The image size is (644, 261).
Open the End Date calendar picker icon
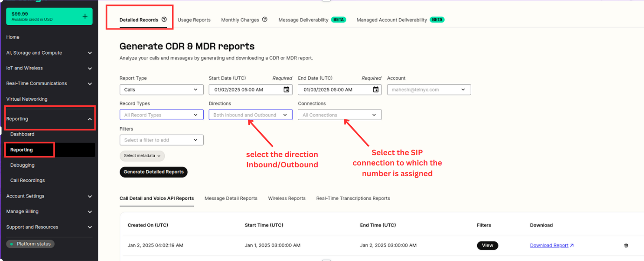pyautogui.click(x=376, y=89)
